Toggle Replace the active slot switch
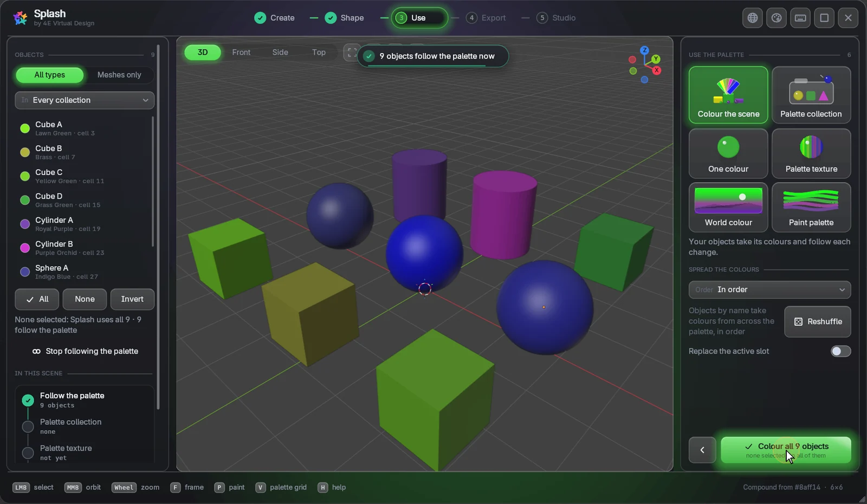867x504 pixels. pos(841,351)
